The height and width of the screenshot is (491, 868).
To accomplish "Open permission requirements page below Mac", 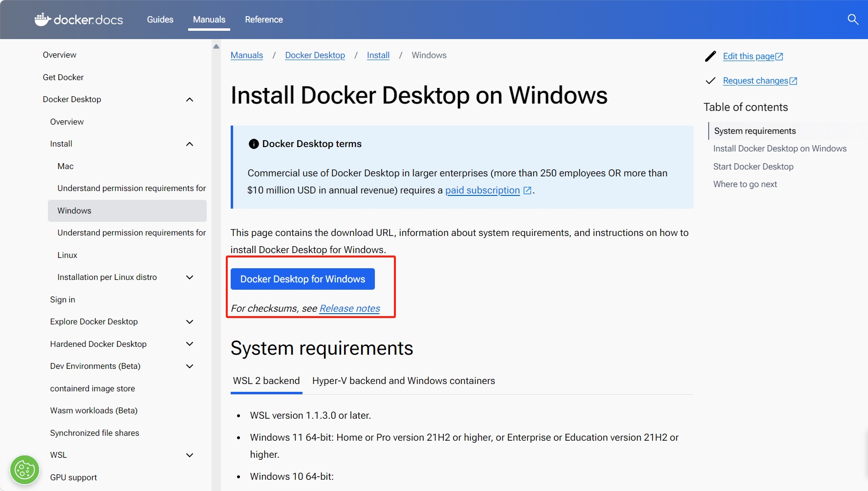I will click(131, 188).
